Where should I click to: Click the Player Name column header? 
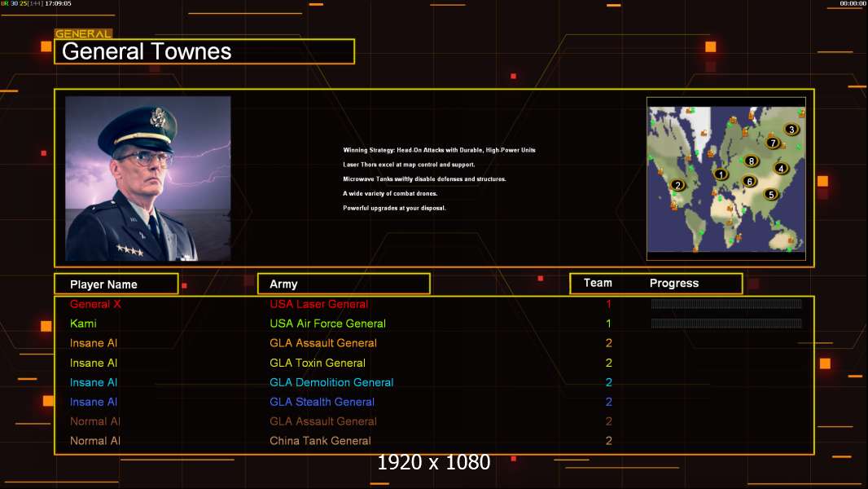tap(116, 284)
